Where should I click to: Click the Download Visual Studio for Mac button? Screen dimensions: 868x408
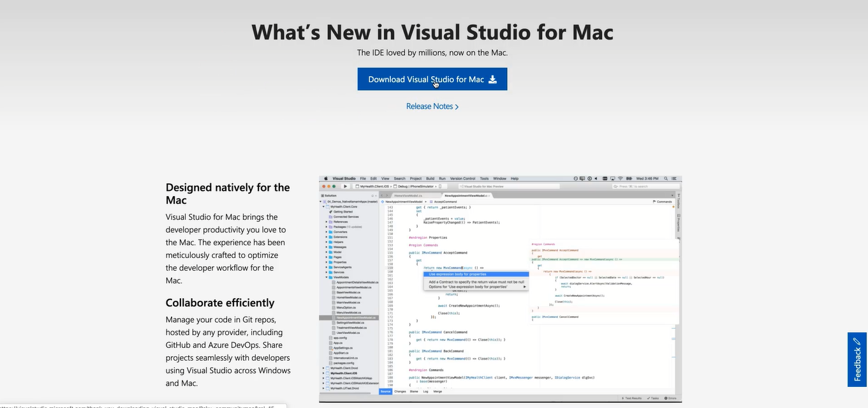(432, 79)
